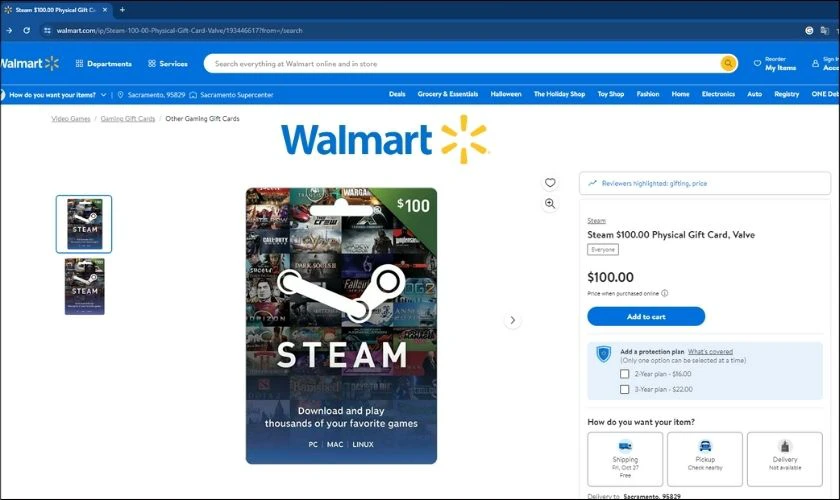Check the 3-Year plan - $22.00 box
Screen dimensions: 840x500
[625, 390]
